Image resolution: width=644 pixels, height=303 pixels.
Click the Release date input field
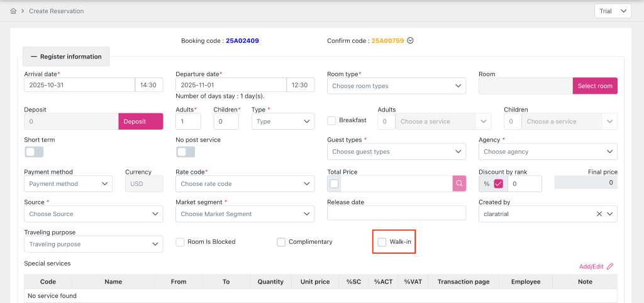(396, 214)
